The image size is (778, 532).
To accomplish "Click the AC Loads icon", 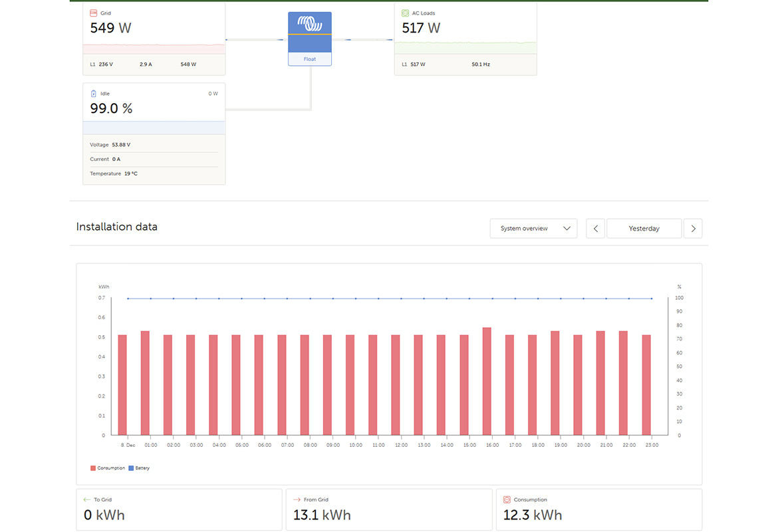I will tap(406, 13).
